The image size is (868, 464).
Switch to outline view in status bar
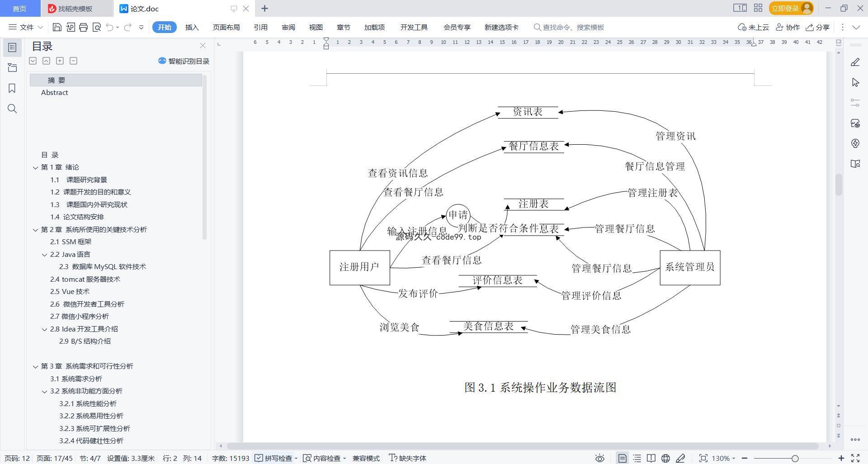[x=637, y=458]
